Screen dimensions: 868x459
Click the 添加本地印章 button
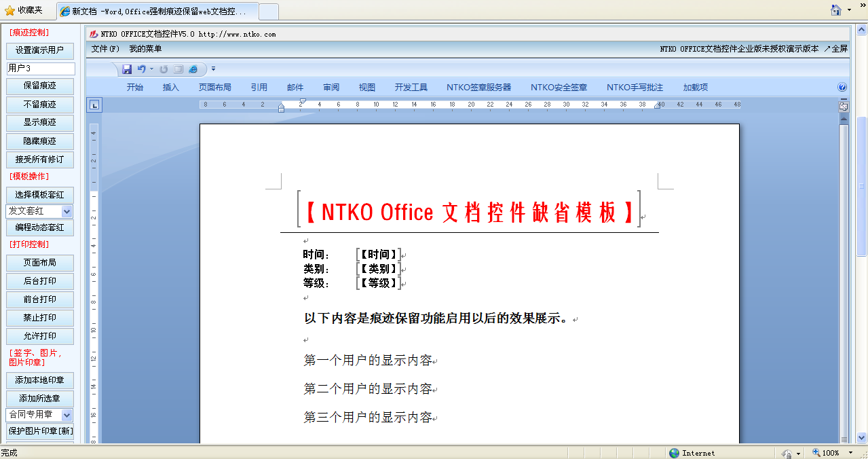click(40, 380)
